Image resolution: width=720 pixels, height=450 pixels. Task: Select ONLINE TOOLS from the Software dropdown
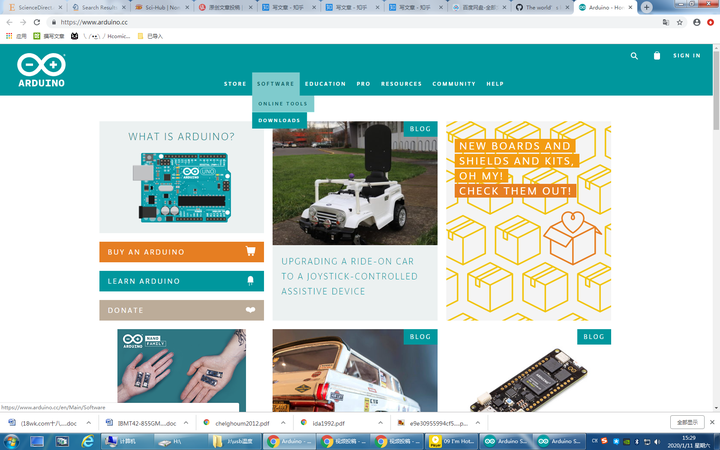(283, 104)
